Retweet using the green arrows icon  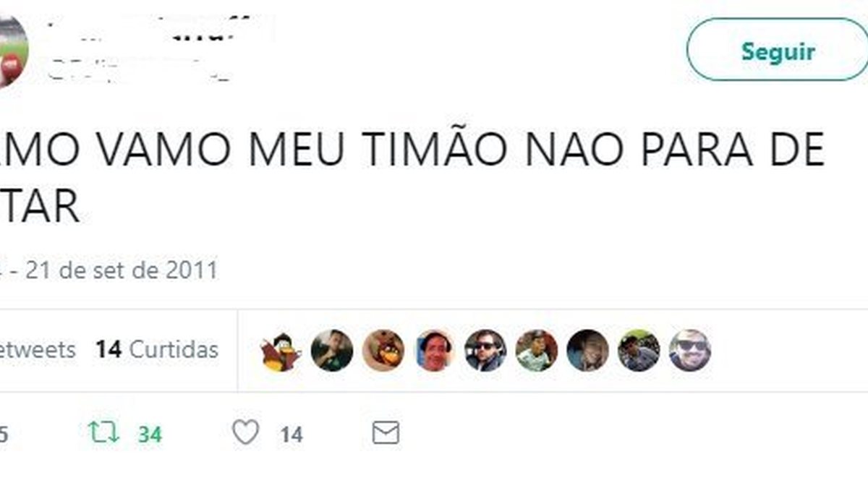[x=103, y=433]
